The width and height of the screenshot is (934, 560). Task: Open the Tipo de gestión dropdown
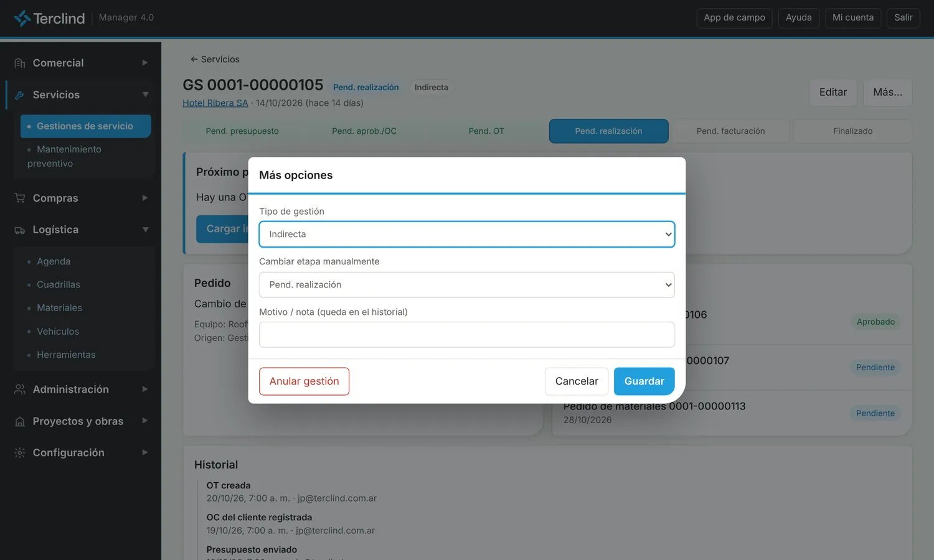click(467, 235)
